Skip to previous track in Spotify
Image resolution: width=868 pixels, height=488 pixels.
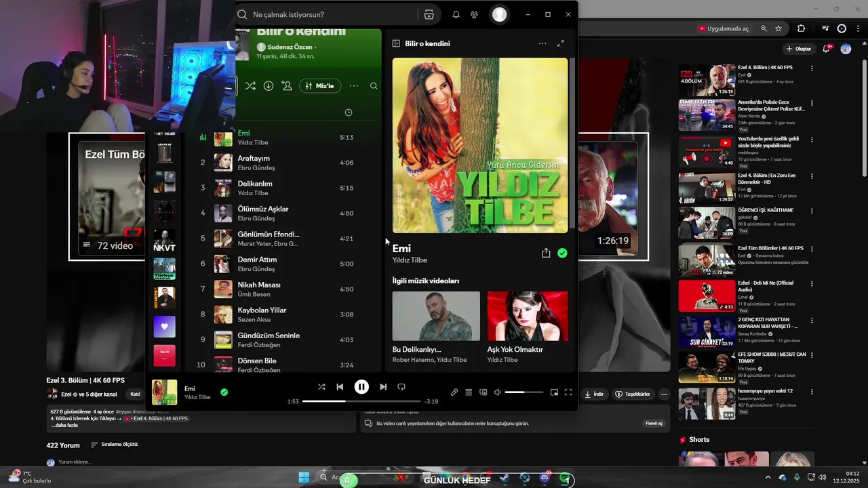340,387
